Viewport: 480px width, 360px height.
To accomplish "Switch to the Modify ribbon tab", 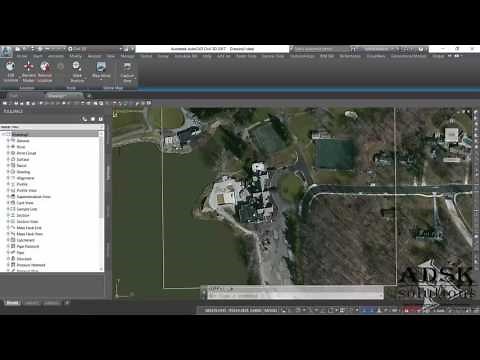I will [x=75, y=56].
